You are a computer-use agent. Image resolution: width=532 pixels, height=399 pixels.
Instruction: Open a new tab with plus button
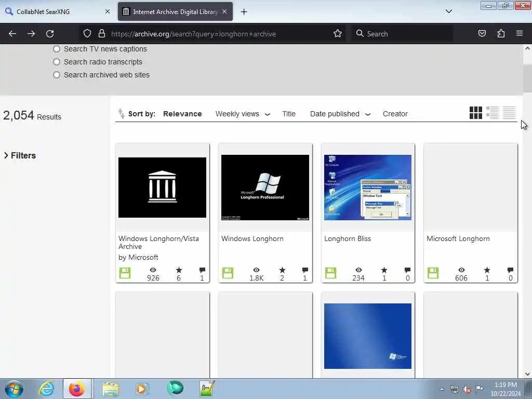point(244,12)
